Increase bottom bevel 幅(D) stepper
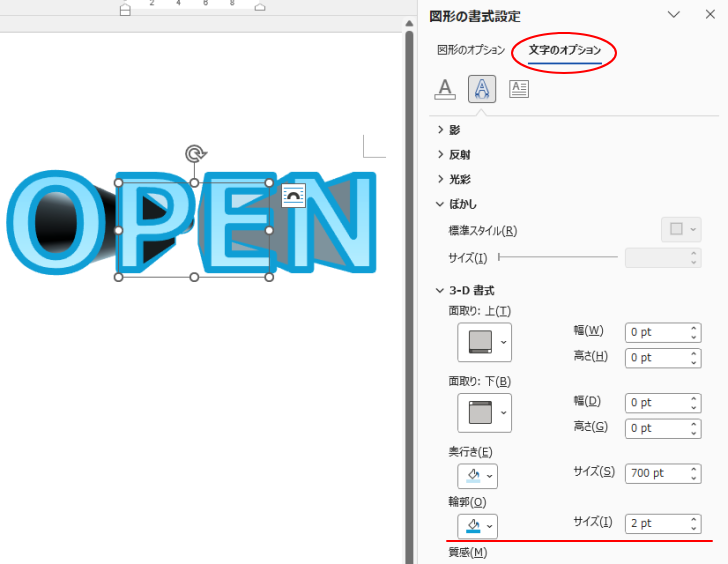The height and width of the screenshot is (564, 728). pyautogui.click(x=694, y=399)
